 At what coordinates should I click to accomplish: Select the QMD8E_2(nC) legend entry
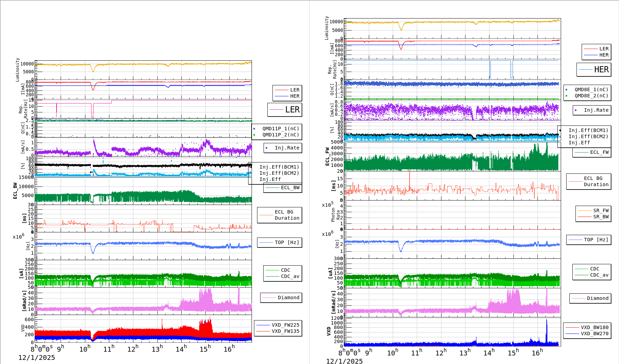[x=591, y=96]
